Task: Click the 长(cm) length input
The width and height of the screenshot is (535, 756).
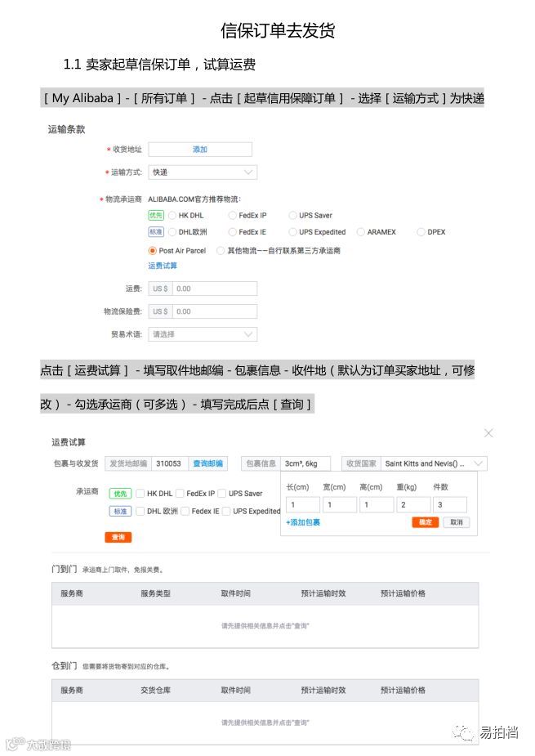Action: (303, 505)
